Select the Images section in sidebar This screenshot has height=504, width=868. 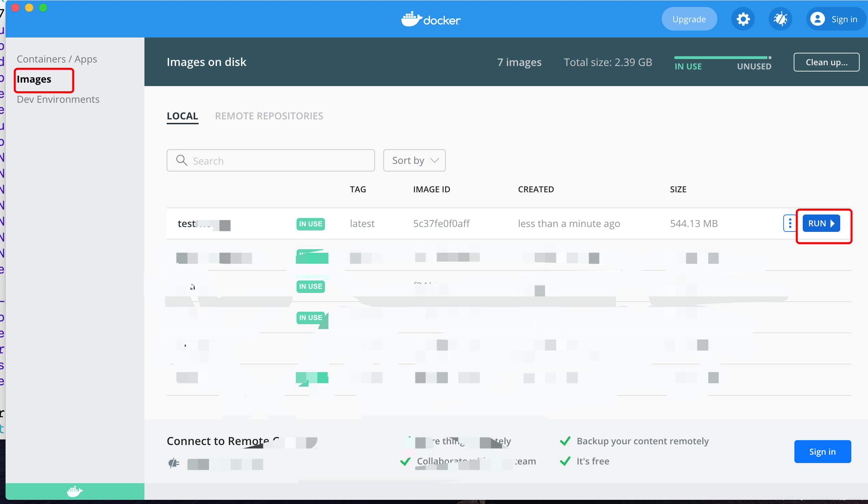[x=34, y=78]
